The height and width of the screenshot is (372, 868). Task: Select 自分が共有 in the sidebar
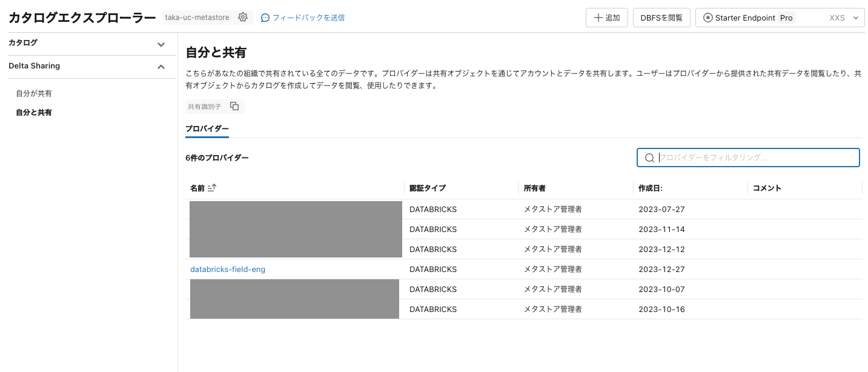33,93
